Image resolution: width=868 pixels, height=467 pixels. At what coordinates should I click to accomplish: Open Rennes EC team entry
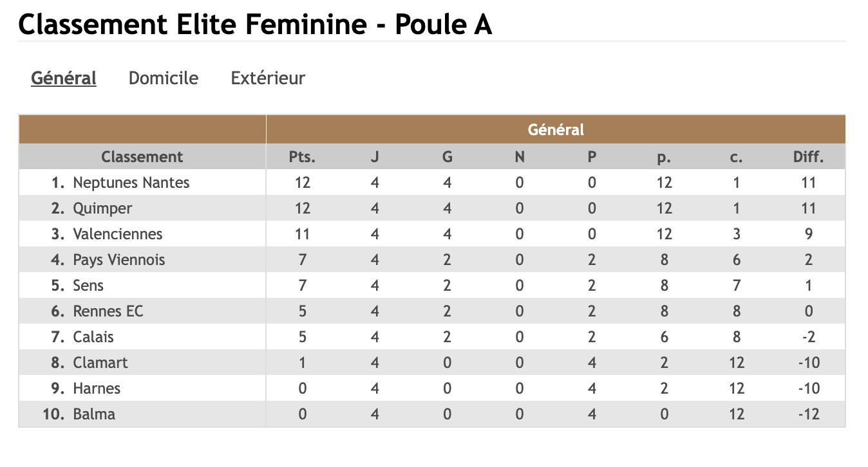click(x=108, y=311)
